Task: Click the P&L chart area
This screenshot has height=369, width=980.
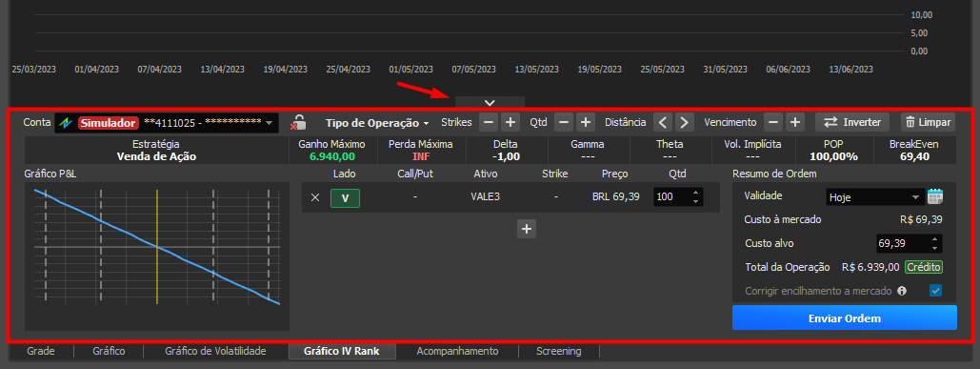Action: point(157,256)
